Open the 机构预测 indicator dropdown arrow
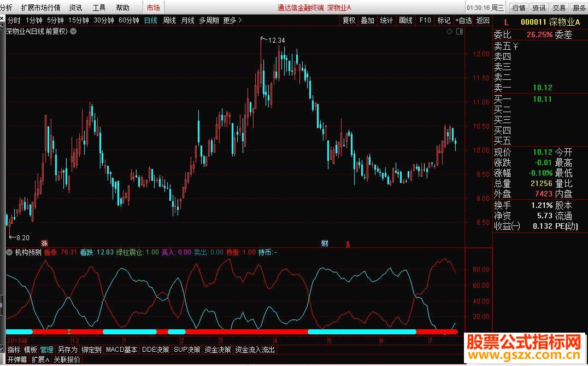This screenshot has height=366, width=588. 9,252
